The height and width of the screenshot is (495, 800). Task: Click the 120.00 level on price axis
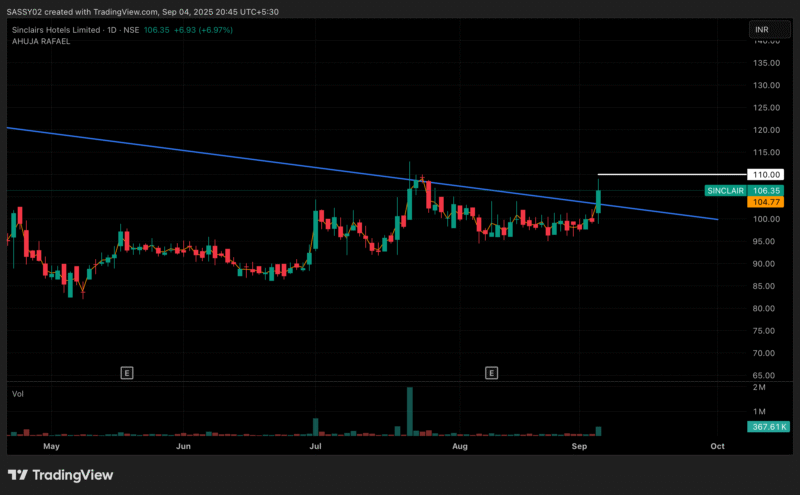[767, 130]
